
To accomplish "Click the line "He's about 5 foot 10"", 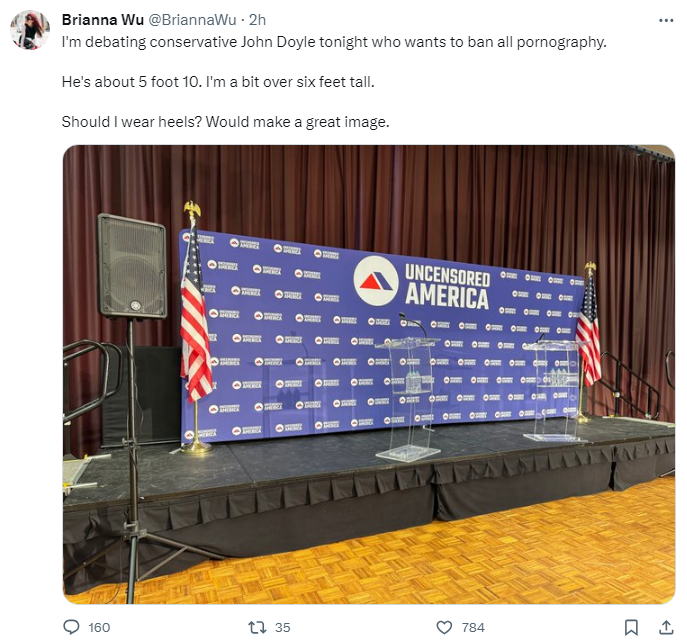I will click(218, 82).
